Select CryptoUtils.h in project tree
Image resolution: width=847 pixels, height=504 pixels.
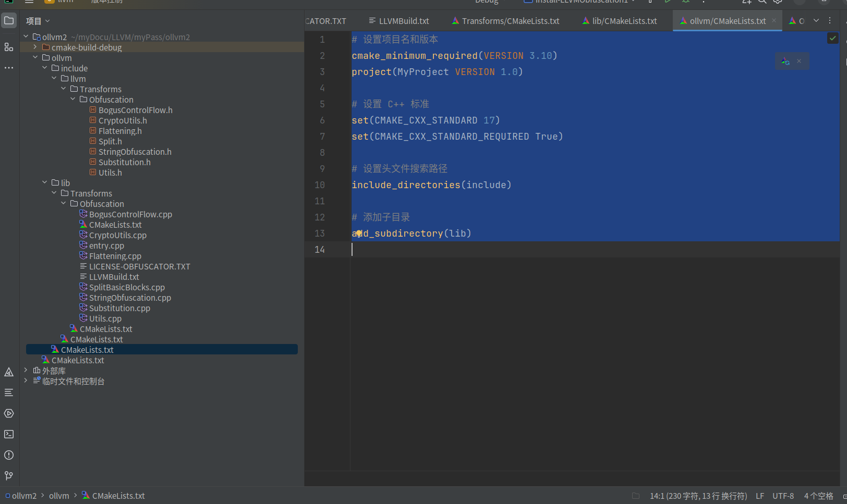[118, 120]
